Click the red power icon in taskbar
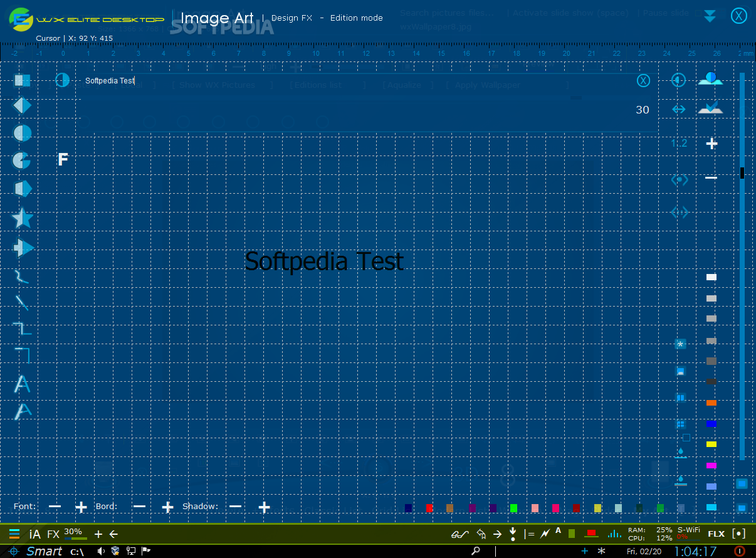This screenshot has width=756, height=558. click(x=740, y=551)
